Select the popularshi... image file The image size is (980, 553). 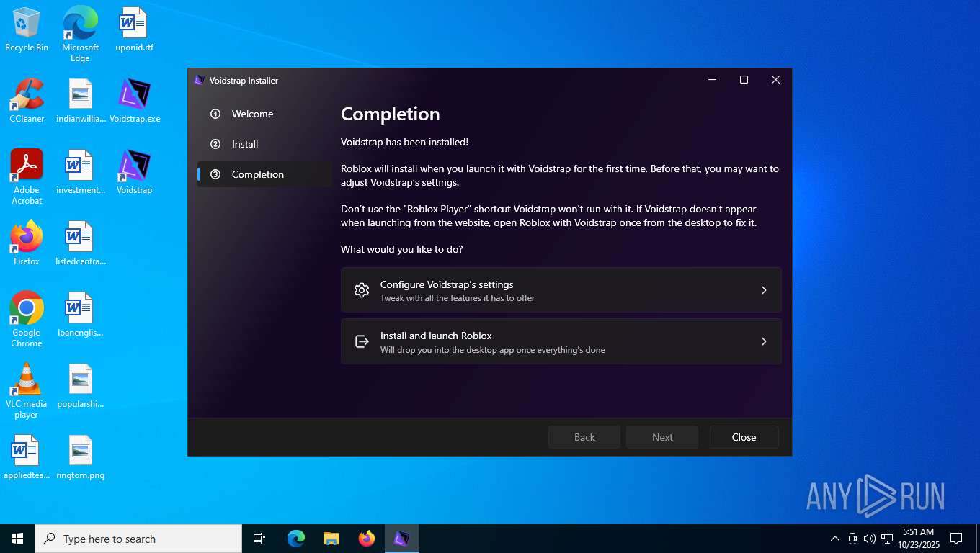pyautogui.click(x=80, y=386)
